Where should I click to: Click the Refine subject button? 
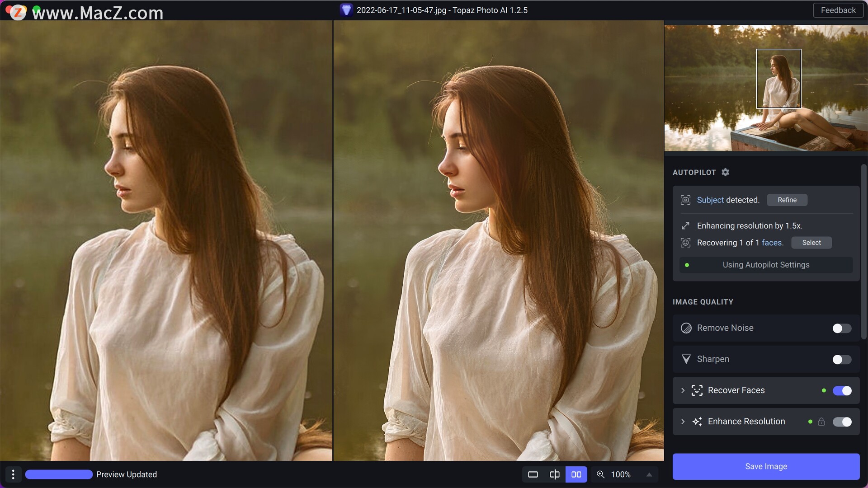pyautogui.click(x=787, y=200)
